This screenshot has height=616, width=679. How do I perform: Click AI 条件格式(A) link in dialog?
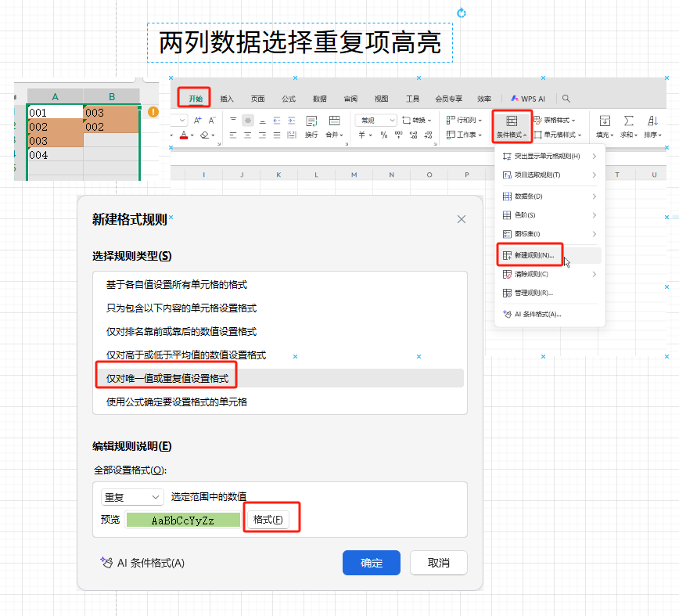coord(142,563)
